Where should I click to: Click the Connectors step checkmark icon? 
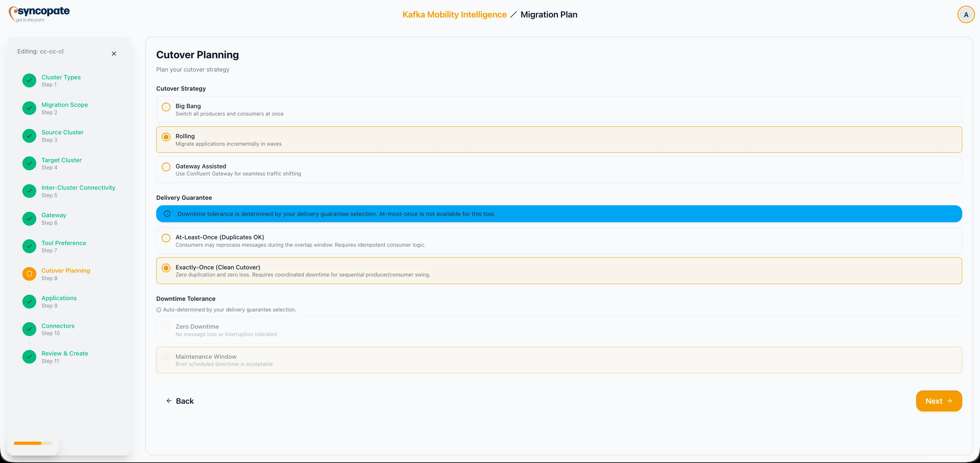pyautogui.click(x=29, y=329)
